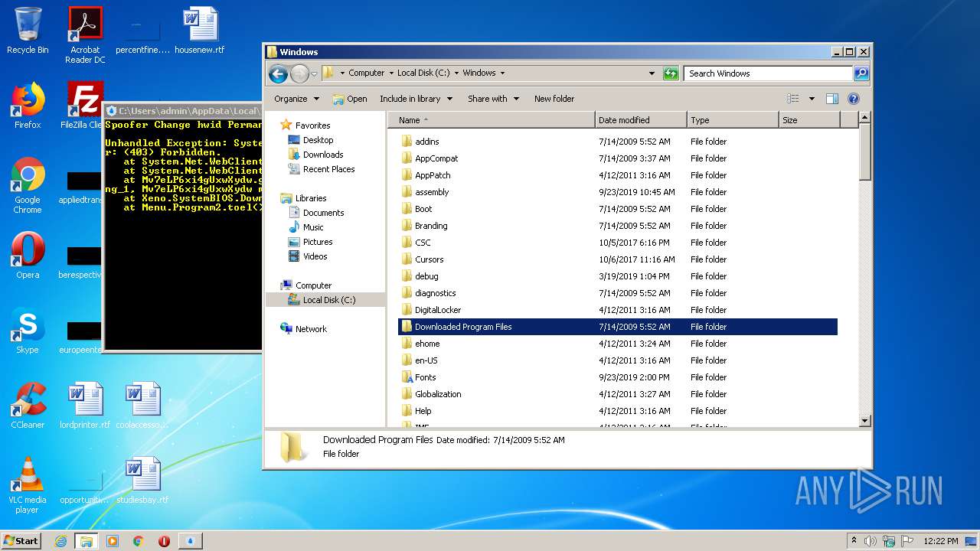The height and width of the screenshot is (551, 980).
Task: Expand the views options dropdown arrow
Action: [x=812, y=99]
